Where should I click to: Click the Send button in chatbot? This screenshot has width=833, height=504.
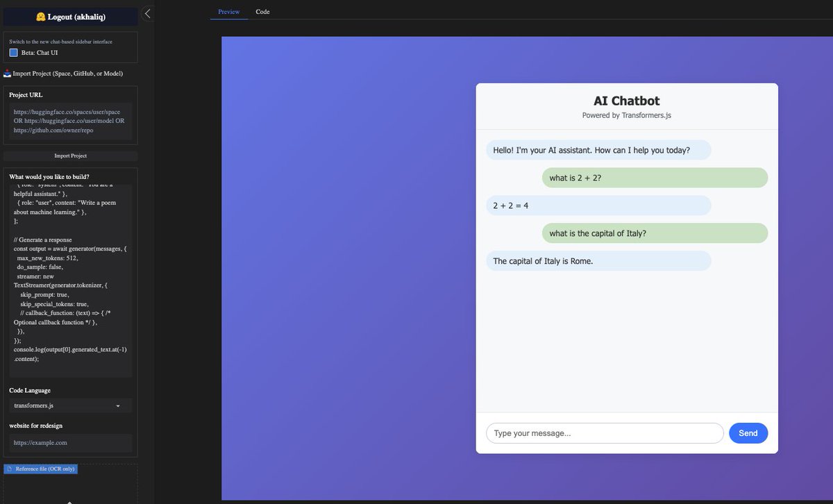tap(748, 433)
